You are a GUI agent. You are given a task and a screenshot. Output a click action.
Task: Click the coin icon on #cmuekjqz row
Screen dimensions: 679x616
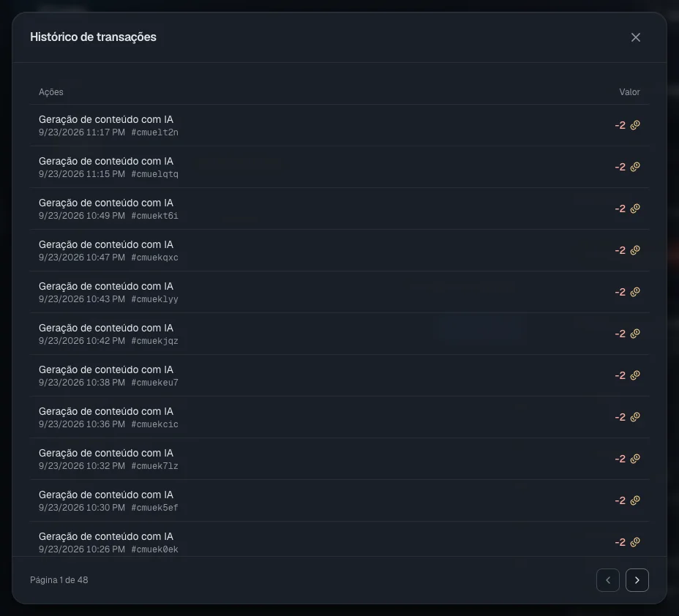(635, 334)
